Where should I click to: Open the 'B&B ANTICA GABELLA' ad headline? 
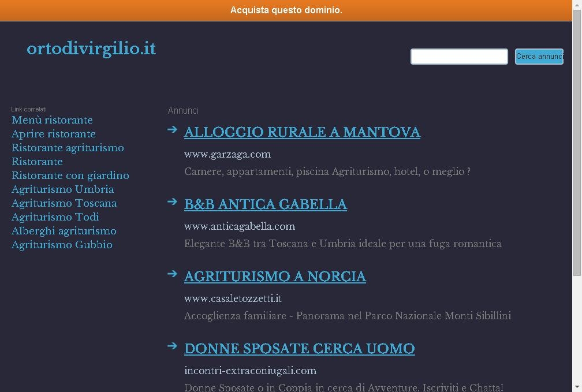pos(266,204)
